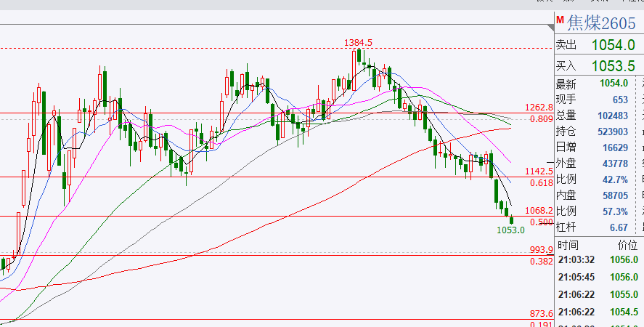This screenshot has height=327, width=644.
Task: Click the 日增 value 16629
Action: point(615,148)
